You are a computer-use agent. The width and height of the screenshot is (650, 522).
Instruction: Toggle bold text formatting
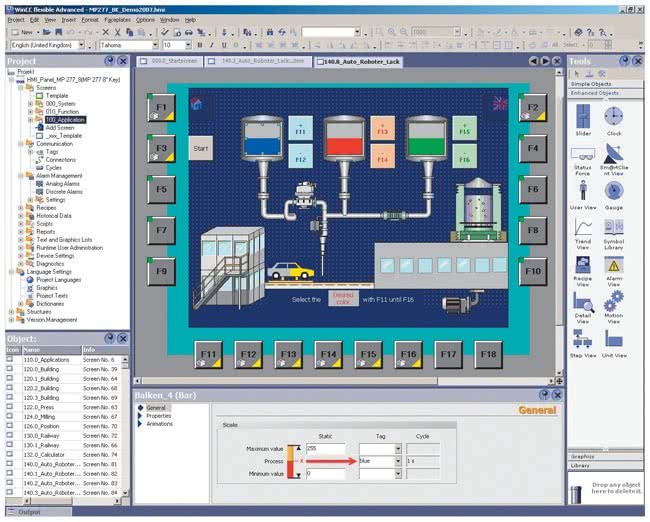coord(199,45)
